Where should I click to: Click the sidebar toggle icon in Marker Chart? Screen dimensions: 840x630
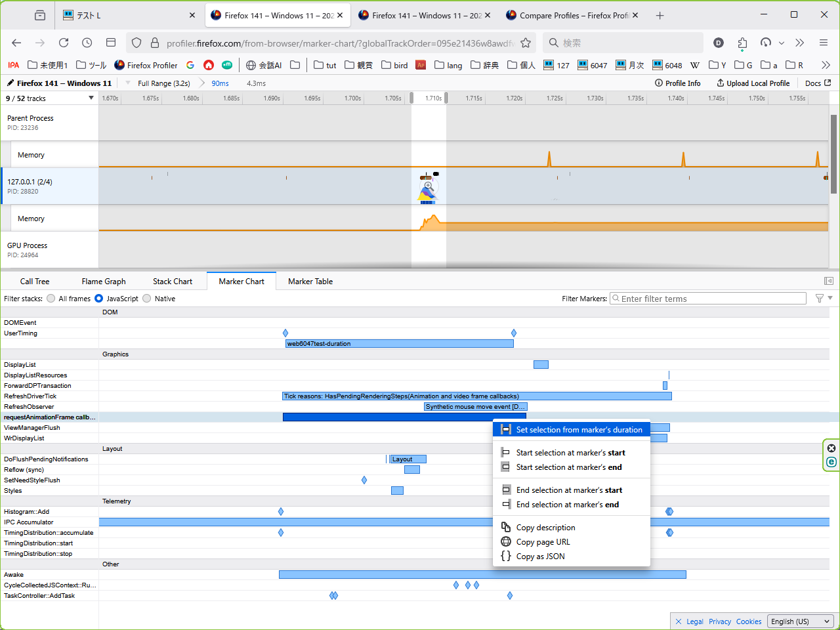point(829,281)
